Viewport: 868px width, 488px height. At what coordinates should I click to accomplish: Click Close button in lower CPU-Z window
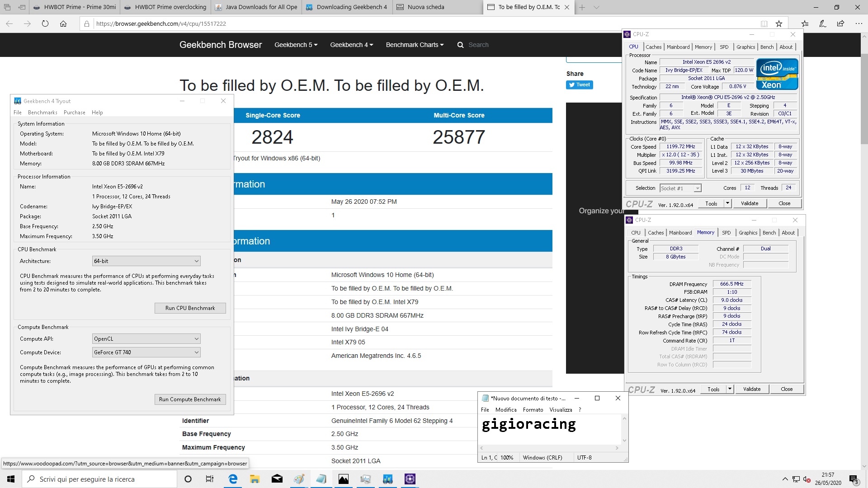787,389
